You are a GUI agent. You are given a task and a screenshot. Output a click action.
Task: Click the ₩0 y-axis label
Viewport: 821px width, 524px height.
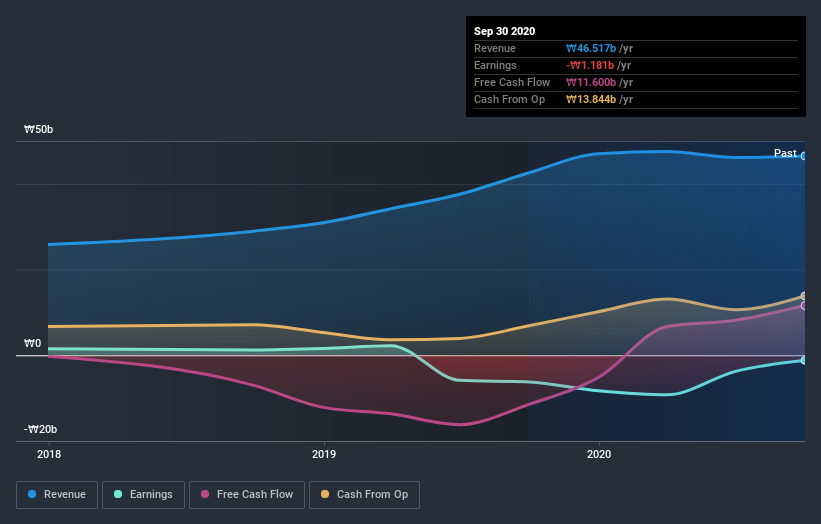(32, 343)
